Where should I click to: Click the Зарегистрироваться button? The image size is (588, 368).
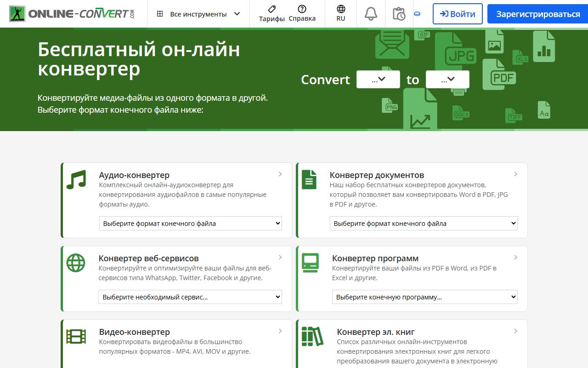coord(538,14)
